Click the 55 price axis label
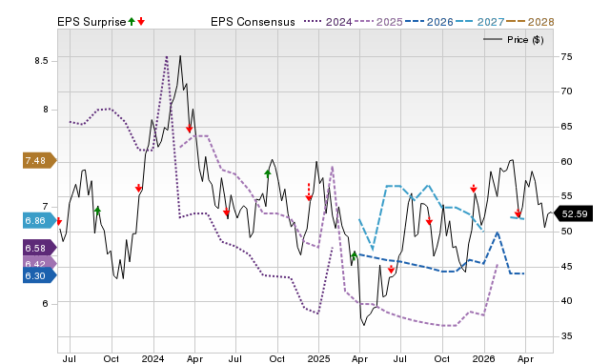Screen dimensions: 610x364 [x=566, y=196]
